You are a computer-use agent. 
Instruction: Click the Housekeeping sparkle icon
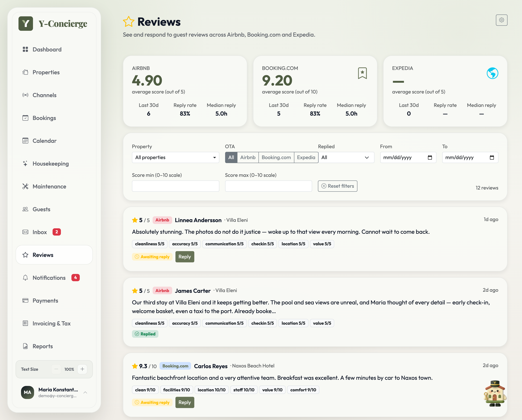pyautogui.click(x=25, y=164)
